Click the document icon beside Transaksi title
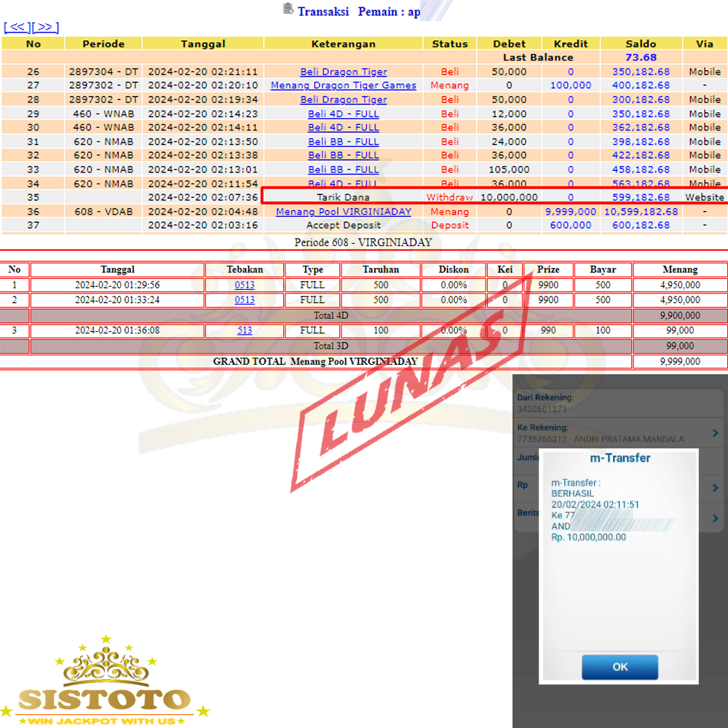Image resolution: width=728 pixels, height=728 pixels. tap(288, 9)
